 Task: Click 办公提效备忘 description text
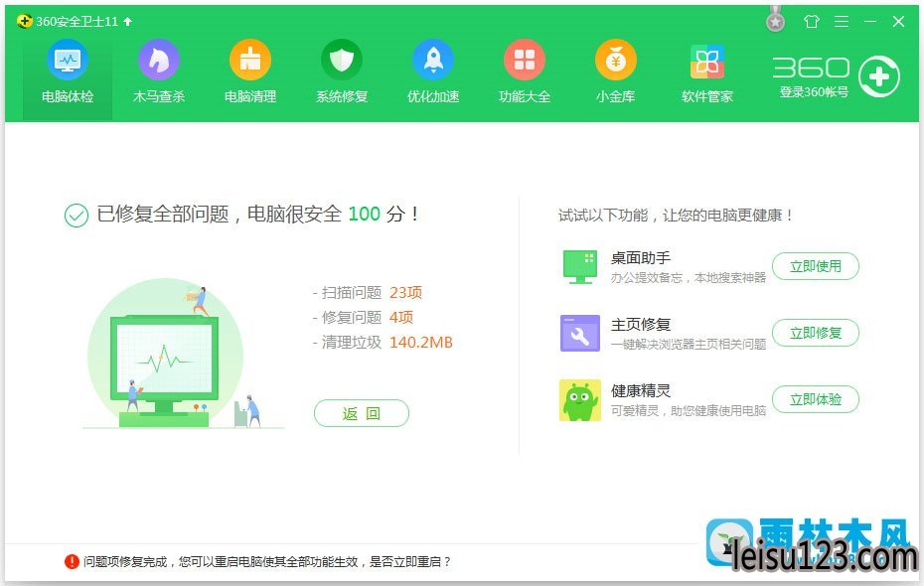[x=689, y=278]
